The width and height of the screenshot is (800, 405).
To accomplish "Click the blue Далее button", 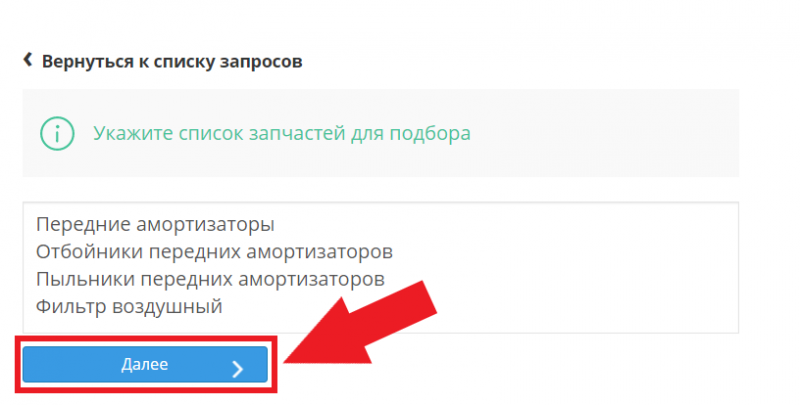I will [145, 364].
